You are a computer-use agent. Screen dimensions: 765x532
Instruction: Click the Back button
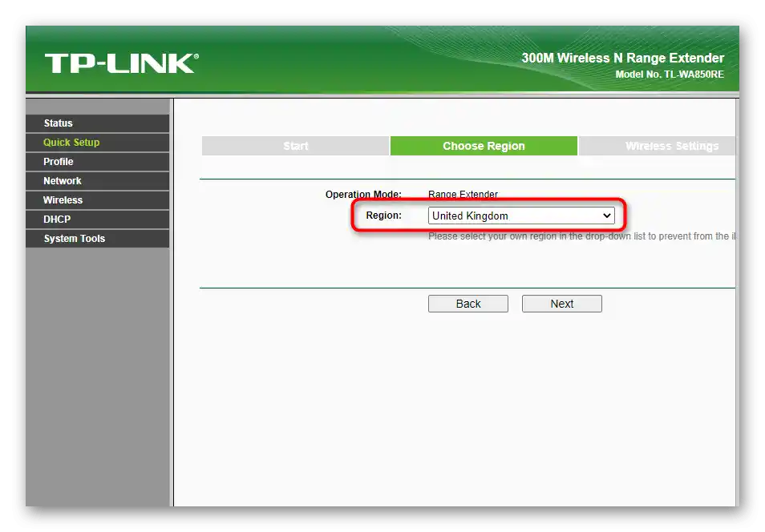point(467,304)
